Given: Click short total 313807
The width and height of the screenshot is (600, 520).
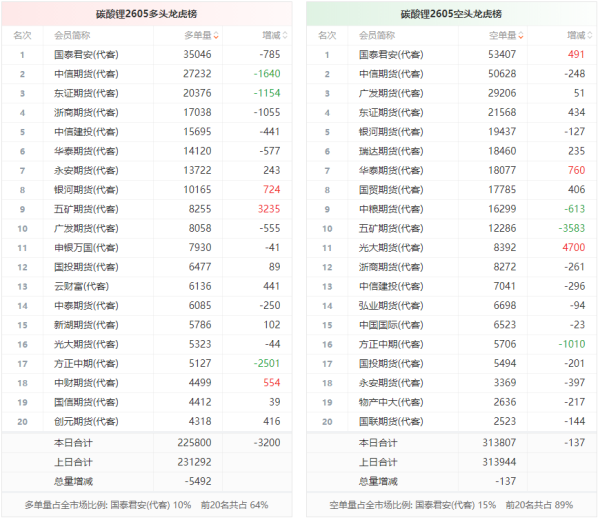Looking at the screenshot, I should click(499, 443).
